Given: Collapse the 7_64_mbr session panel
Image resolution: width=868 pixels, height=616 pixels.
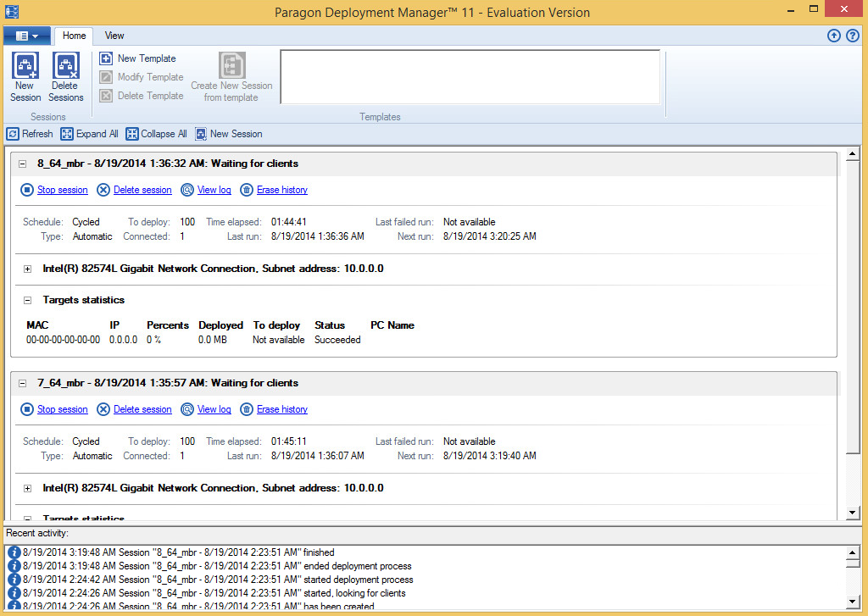Looking at the screenshot, I should (23, 383).
